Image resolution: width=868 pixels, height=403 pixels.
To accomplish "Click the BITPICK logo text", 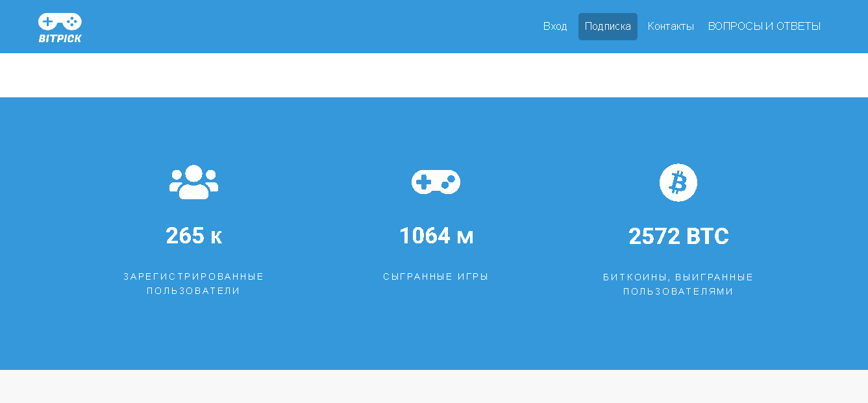I will [60, 38].
